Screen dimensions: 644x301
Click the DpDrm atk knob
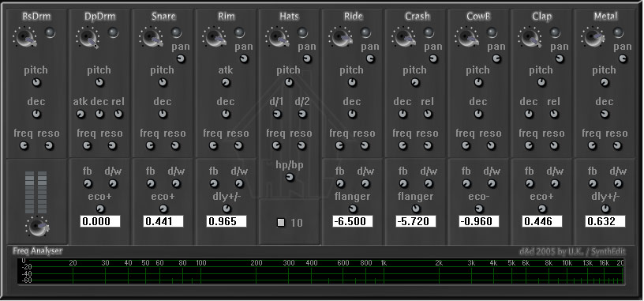tap(81, 115)
